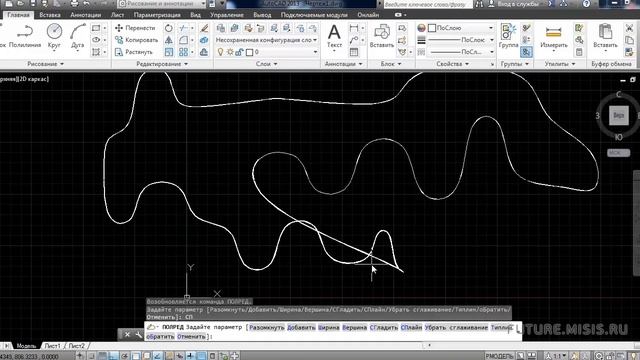Open the Аннотации ribbon tab
The height and width of the screenshot is (360, 640).
pyautogui.click(x=86, y=15)
